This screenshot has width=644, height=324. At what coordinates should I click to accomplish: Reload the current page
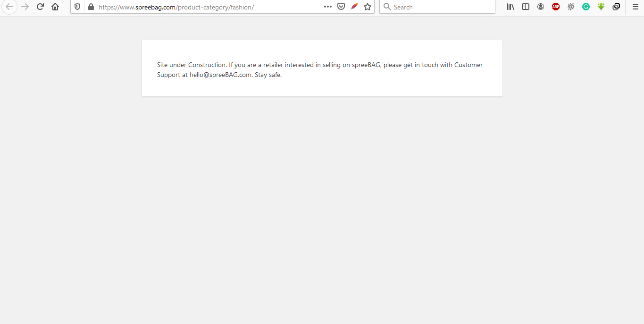pos(40,7)
